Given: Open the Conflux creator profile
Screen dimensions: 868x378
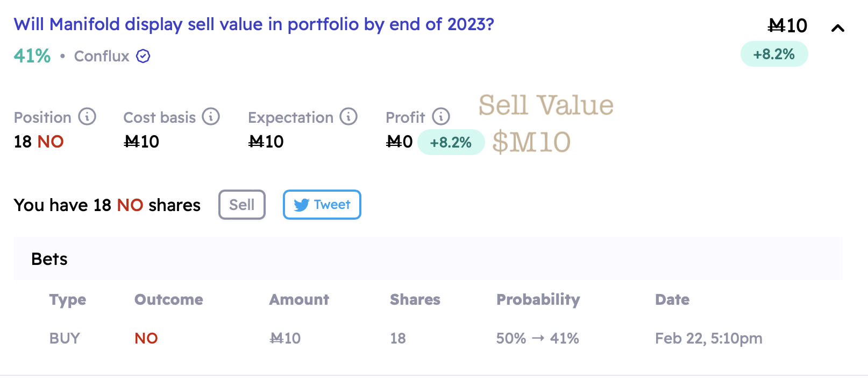Looking at the screenshot, I should pos(102,56).
